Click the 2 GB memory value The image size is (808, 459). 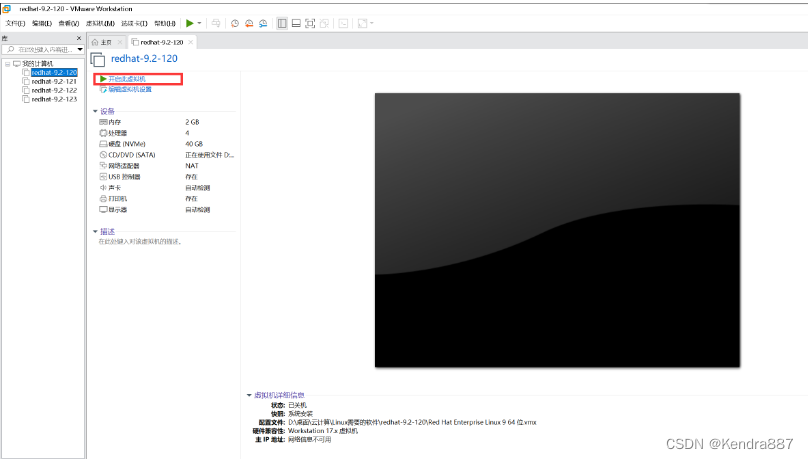pos(192,122)
